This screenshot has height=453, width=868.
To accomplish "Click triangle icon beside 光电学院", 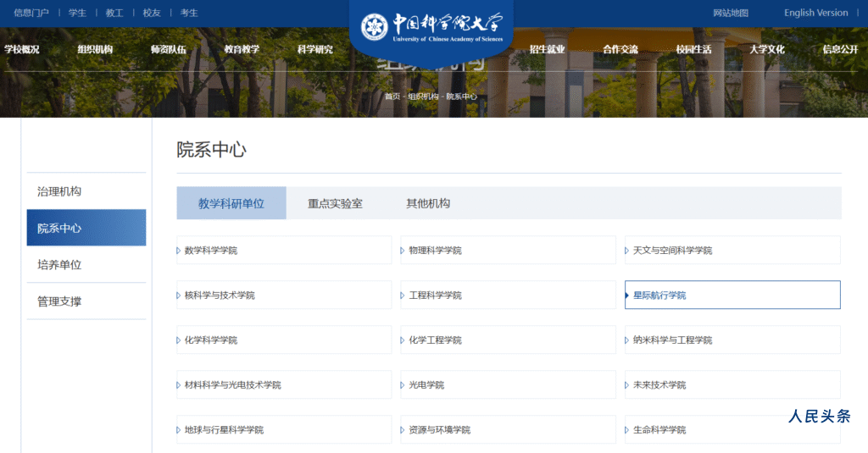I will [x=403, y=385].
